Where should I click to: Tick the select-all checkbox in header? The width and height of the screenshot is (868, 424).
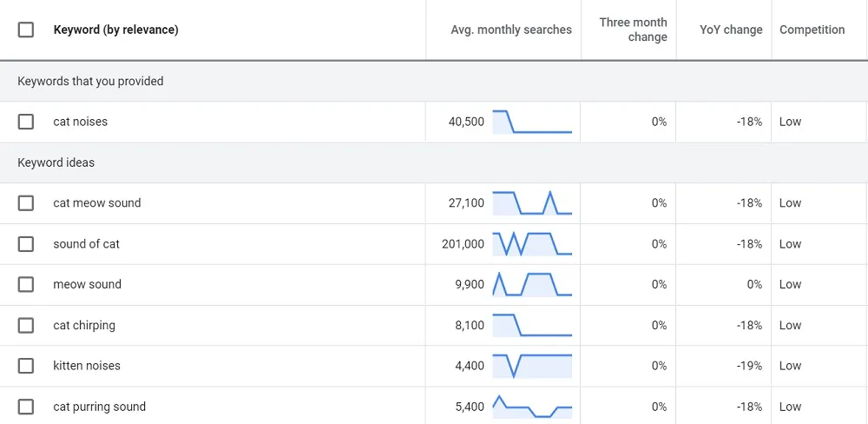[x=26, y=30]
